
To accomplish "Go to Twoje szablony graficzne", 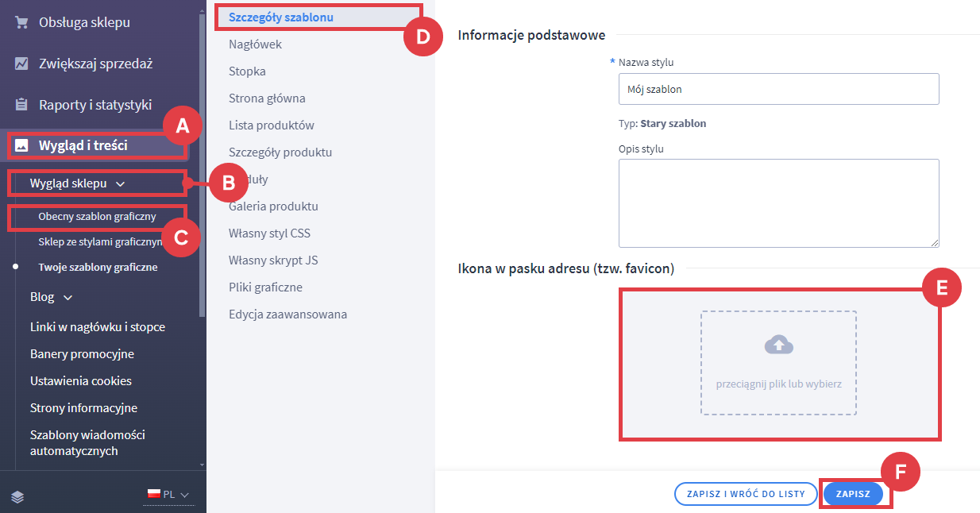I will [98, 267].
